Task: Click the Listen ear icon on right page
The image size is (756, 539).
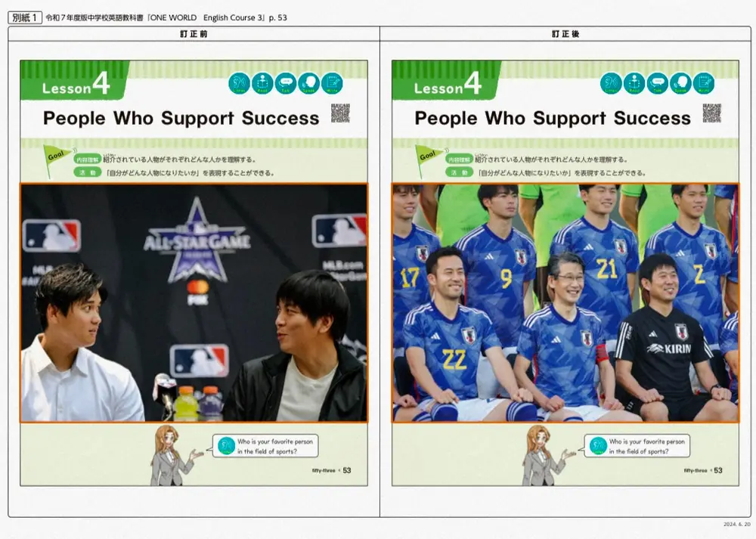Action: pos(611,83)
